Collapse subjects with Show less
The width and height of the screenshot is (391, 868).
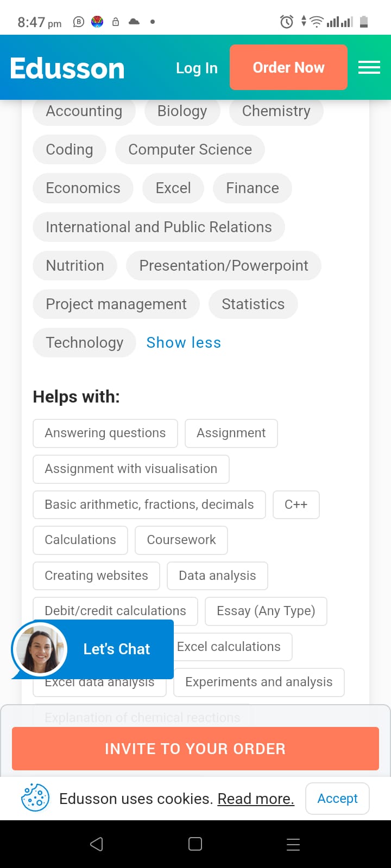tap(184, 342)
